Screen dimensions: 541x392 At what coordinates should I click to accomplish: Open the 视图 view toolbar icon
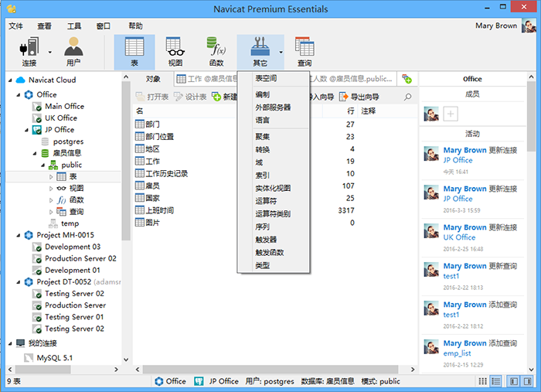pyautogui.click(x=175, y=52)
